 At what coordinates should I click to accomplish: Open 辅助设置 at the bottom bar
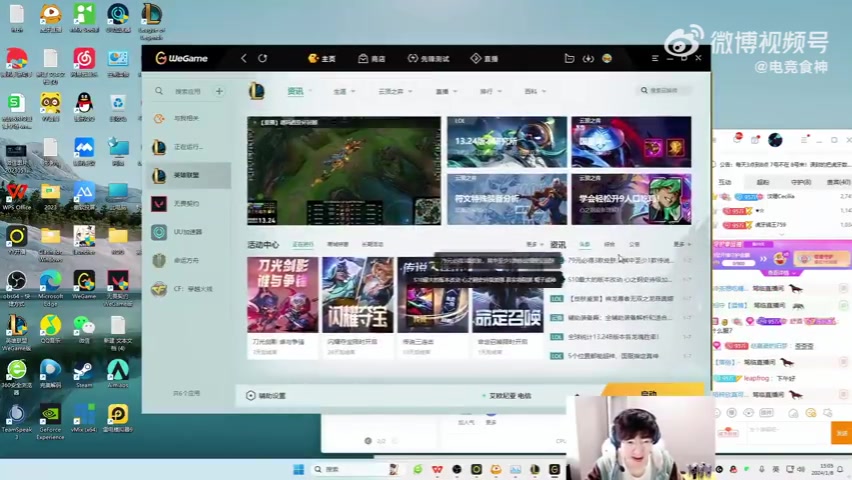[x=266, y=396]
